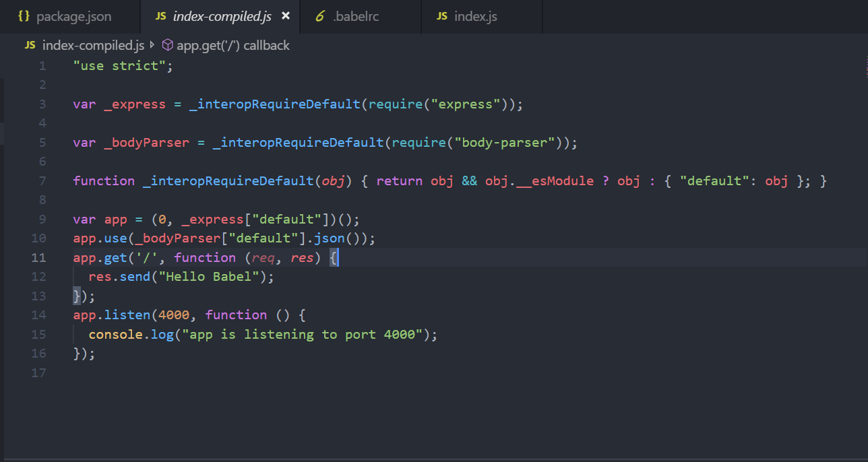
Task: Click the cube symbol icon in the breadcrumb
Action: [x=168, y=45]
